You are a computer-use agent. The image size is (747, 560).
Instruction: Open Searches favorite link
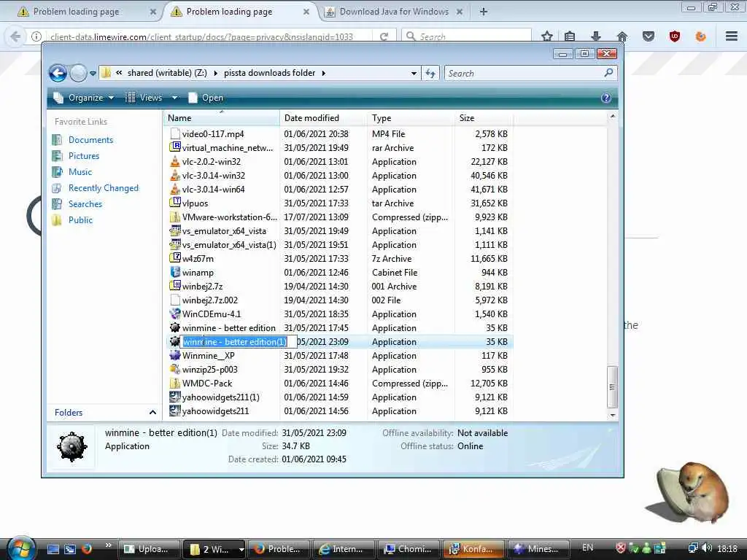point(85,204)
